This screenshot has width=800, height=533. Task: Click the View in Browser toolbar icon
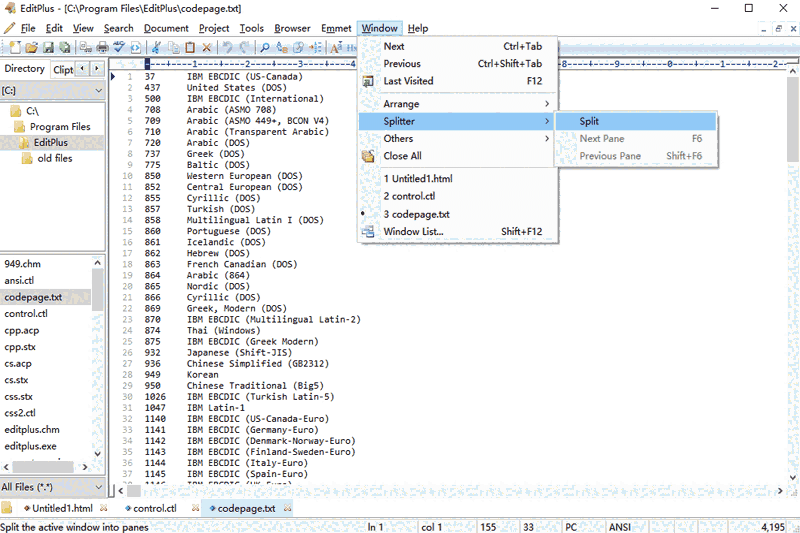point(135,47)
